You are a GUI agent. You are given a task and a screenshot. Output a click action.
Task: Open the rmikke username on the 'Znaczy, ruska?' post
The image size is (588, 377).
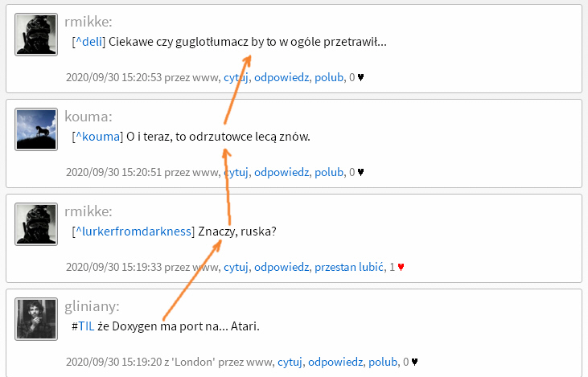88,211
